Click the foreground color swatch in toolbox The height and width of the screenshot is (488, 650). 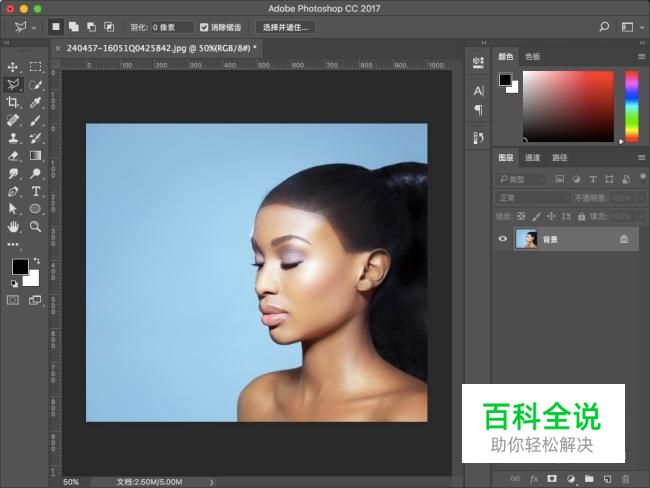point(19,267)
